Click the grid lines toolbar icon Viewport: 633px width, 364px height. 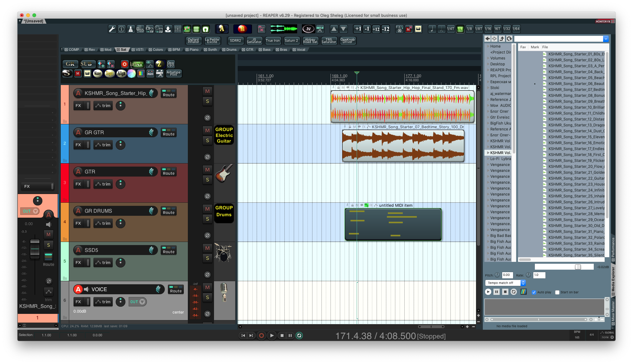[196, 29]
